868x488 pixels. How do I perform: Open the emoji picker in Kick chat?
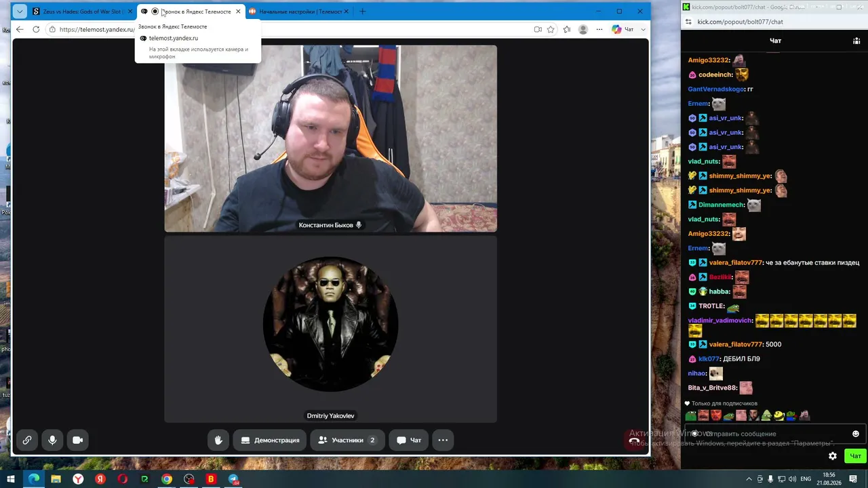click(x=856, y=434)
